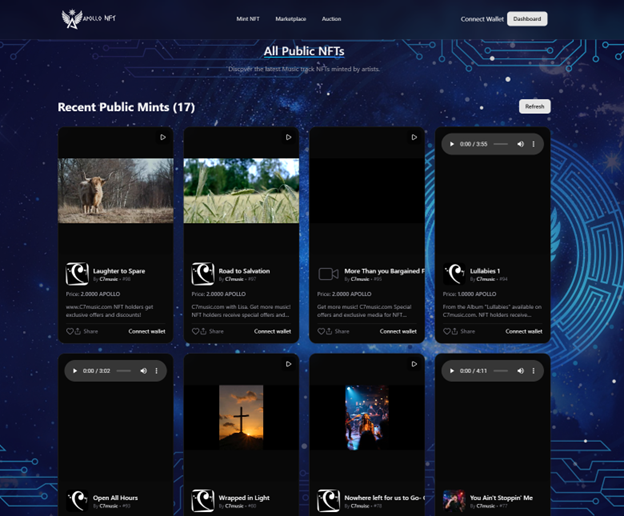Mute the You Ain't Stoppin' Me audio
This screenshot has height=516, width=624.
tap(519, 371)
